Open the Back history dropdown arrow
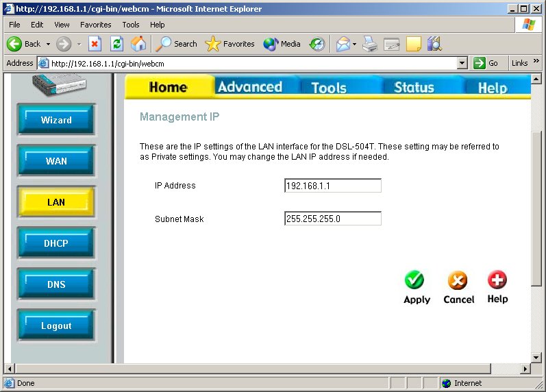The height and width of the screenshot is (392, 546). (49, 45)
